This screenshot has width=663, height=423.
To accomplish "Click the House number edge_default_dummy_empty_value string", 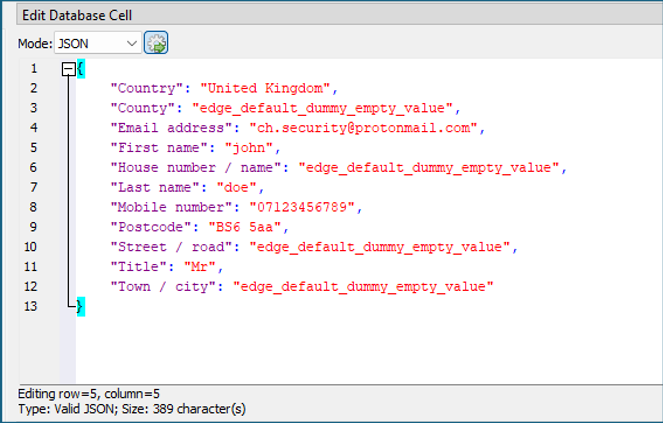I will (429, 168).
